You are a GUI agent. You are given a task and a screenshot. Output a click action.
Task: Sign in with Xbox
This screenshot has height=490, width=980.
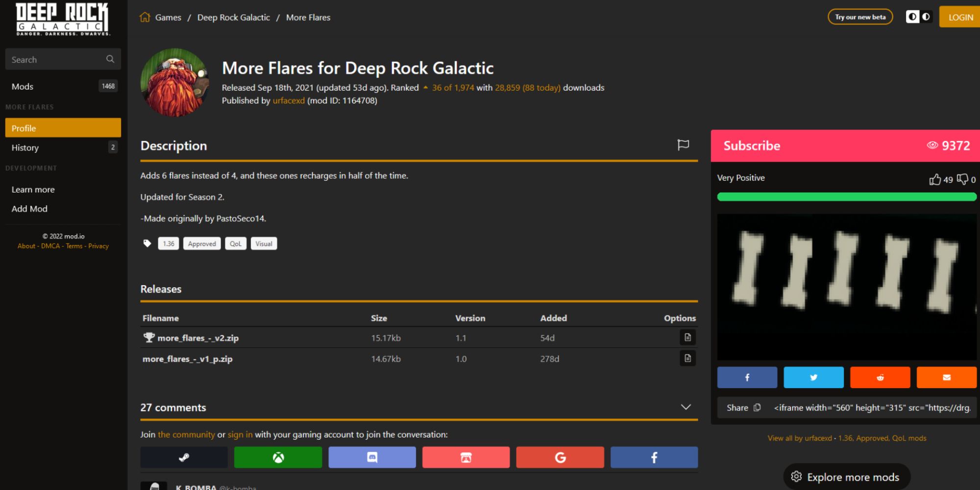[x=278, y=457]
